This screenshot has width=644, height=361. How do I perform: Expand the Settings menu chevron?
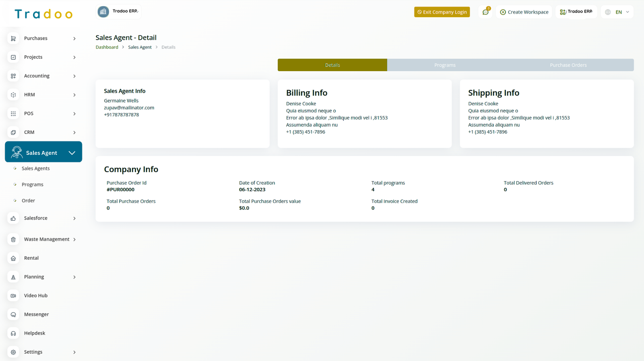74,352
